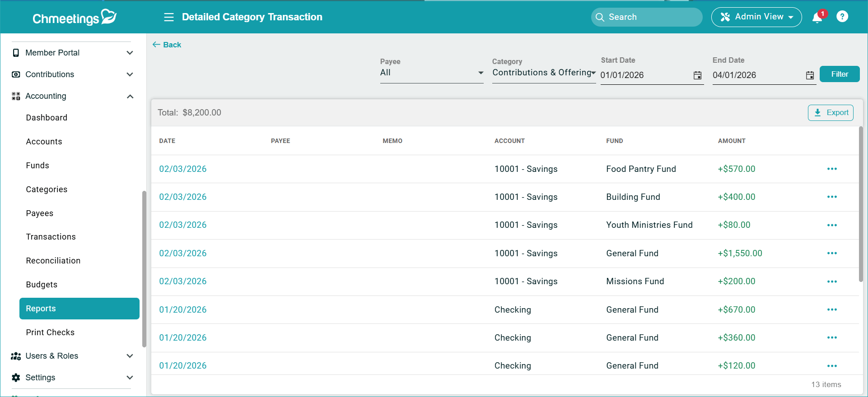The width and height of the screenshot is (868, 397).
Task: Click the Users & Roles people icon
Action: [16, 356]
